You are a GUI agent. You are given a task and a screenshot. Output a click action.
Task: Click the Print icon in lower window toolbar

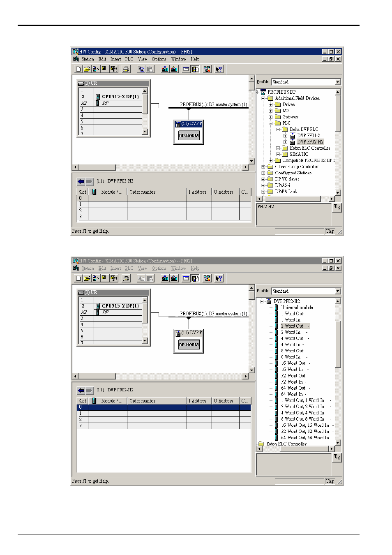click(126, 278)
